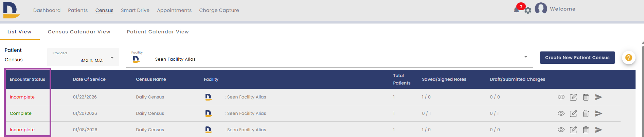Screen dimensions: 644x137
Task: Click the user profile avatar
Action: click(541, 9)
